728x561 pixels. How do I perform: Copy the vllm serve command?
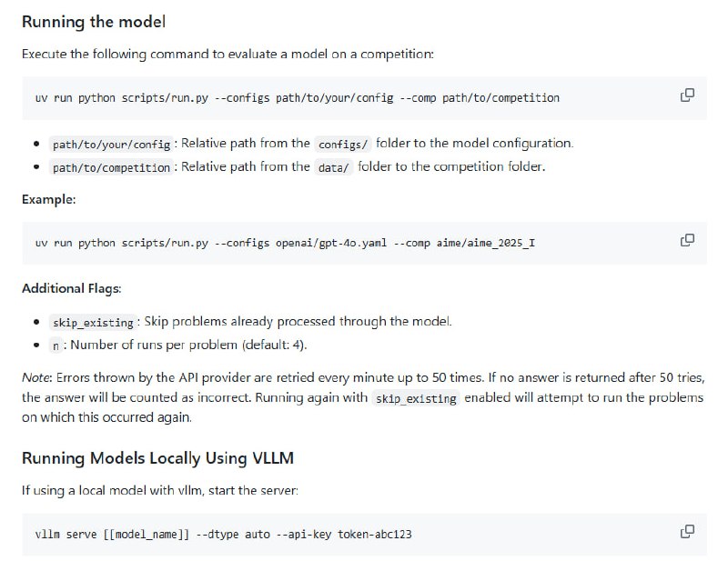[x=688, y=531]
